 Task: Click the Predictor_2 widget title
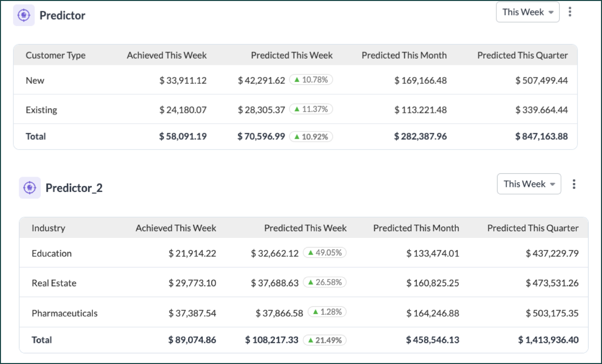click(x=74, y=188)
